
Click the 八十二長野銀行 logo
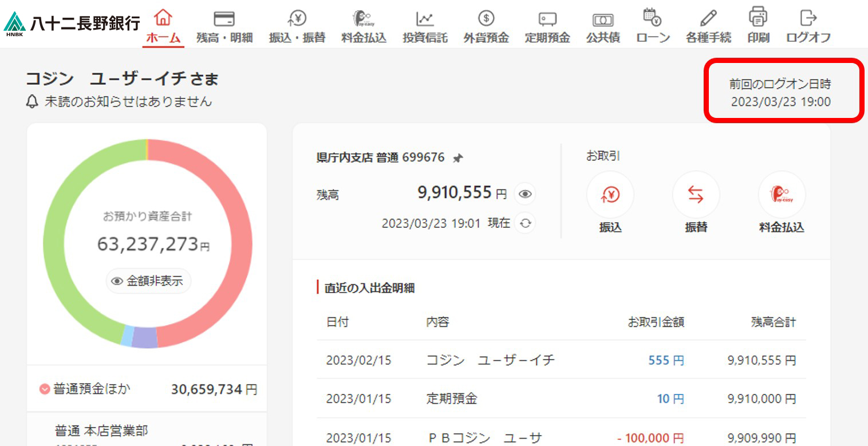72,23
